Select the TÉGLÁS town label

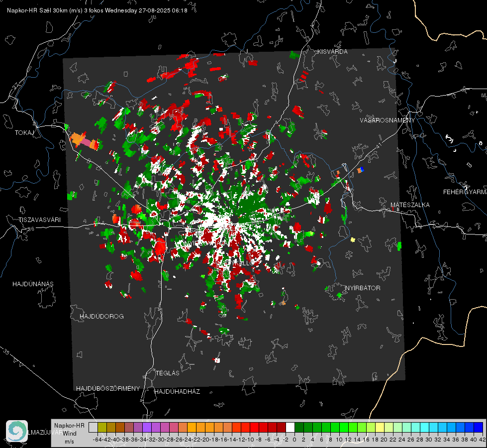168,373
